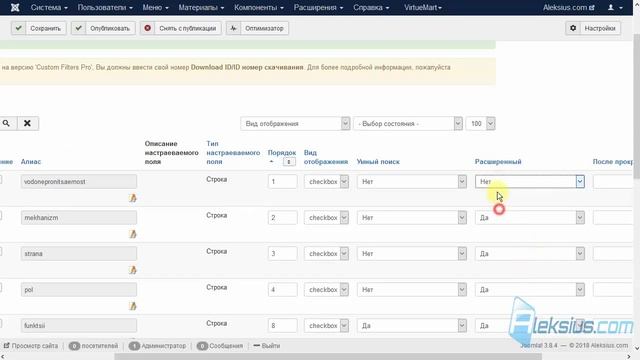This screenshot has width=640, height=360.
Task: Open the user account icon menu
Action: (616, 7)
